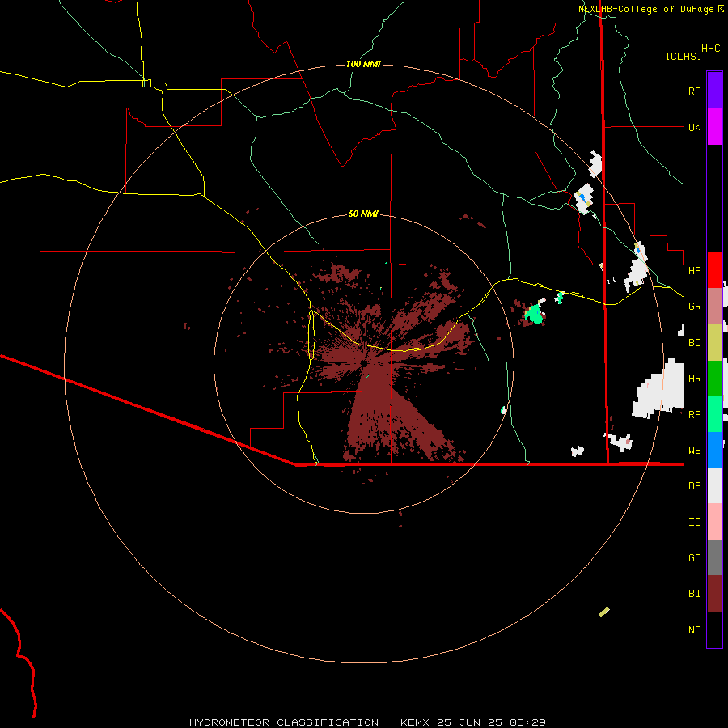Screen dimensions: 728x728
Task: Click the [CLAS] unit label
Action: (684, 56)
